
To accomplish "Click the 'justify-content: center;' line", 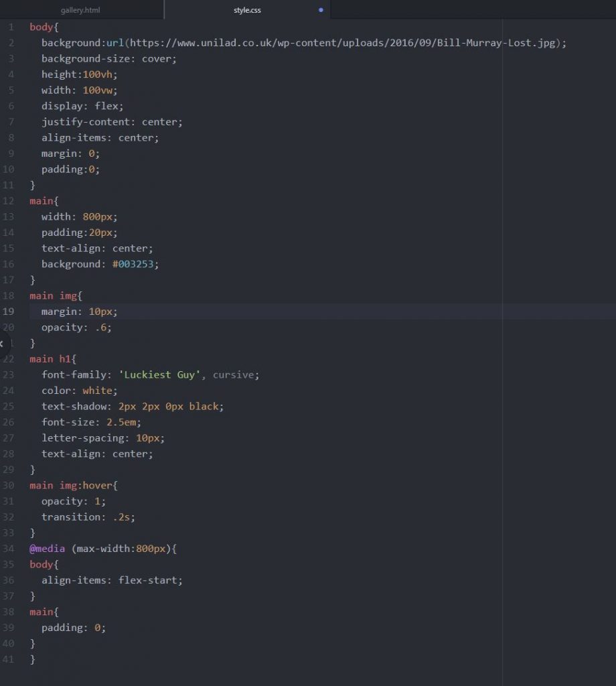I will 112,122.
